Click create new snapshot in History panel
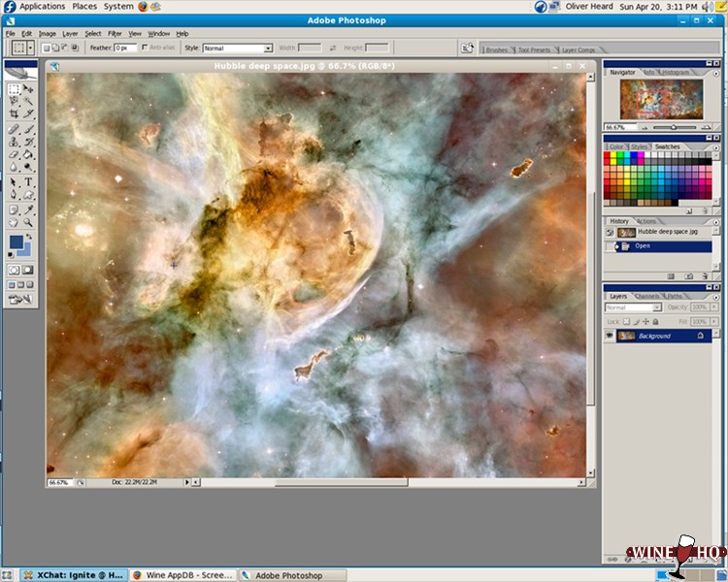Image resolution: width=728 pixels, height=582 pixels. click(688, 276)
